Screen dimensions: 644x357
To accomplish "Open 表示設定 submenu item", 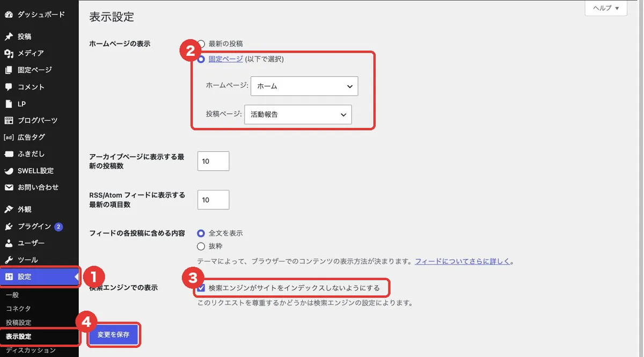I will tap(18, 337).
